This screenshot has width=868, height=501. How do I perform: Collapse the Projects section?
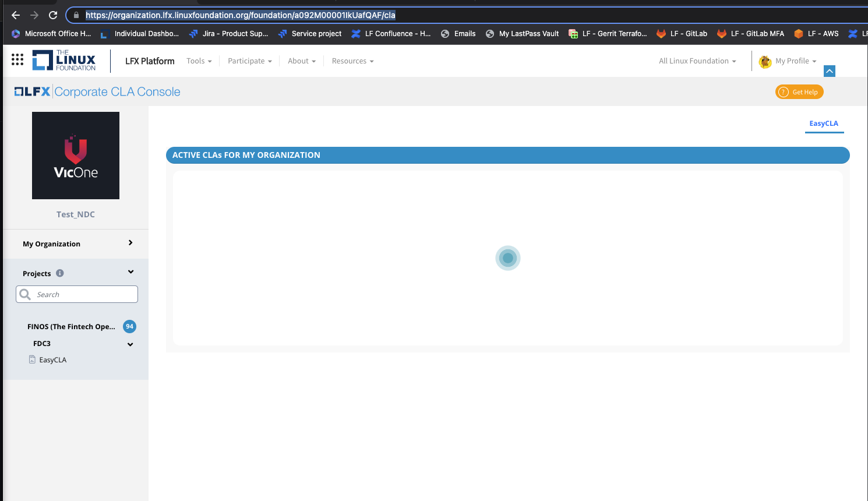click(130, 271)
